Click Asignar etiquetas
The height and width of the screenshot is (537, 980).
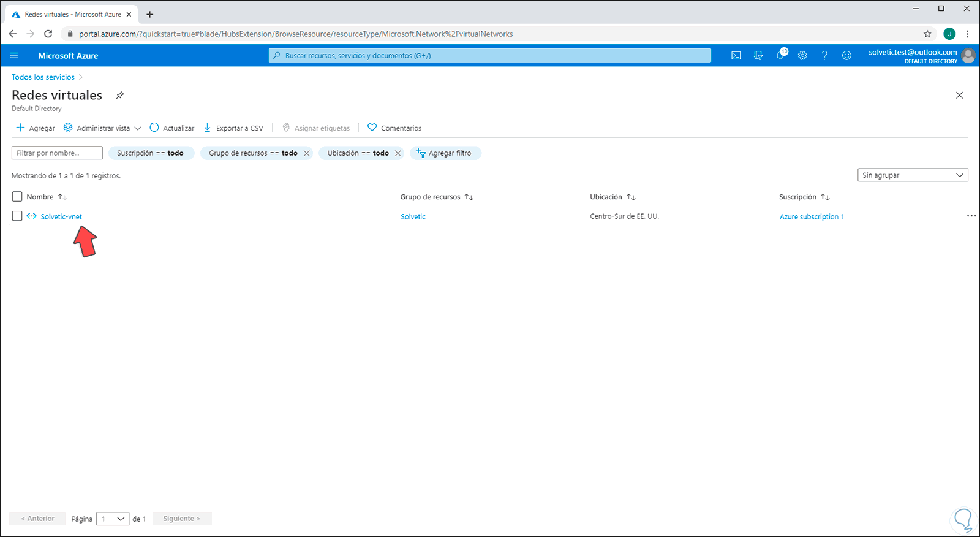tap(316, 128)
